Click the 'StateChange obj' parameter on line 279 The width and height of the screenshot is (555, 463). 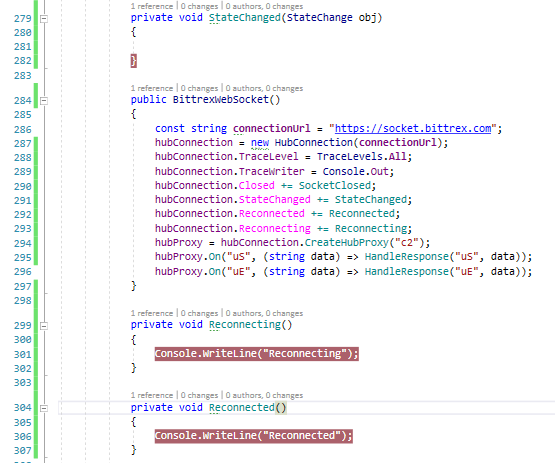(x=331, y=17)
